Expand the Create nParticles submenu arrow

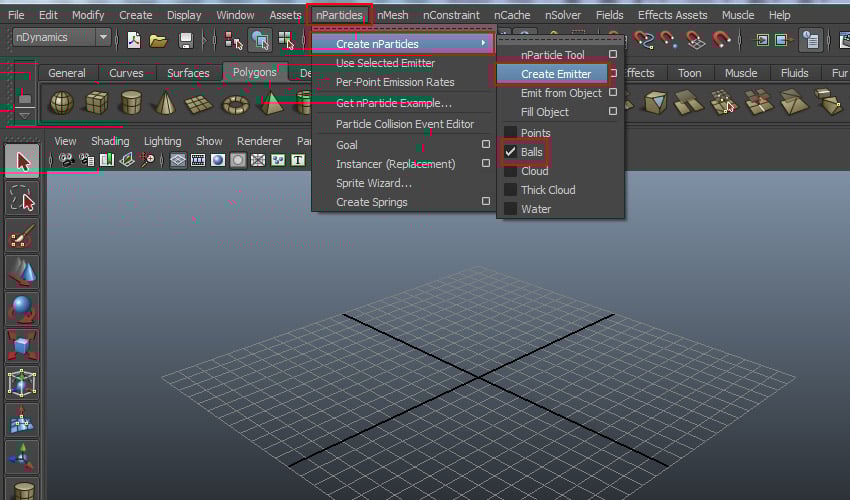(x=483, y=43)
